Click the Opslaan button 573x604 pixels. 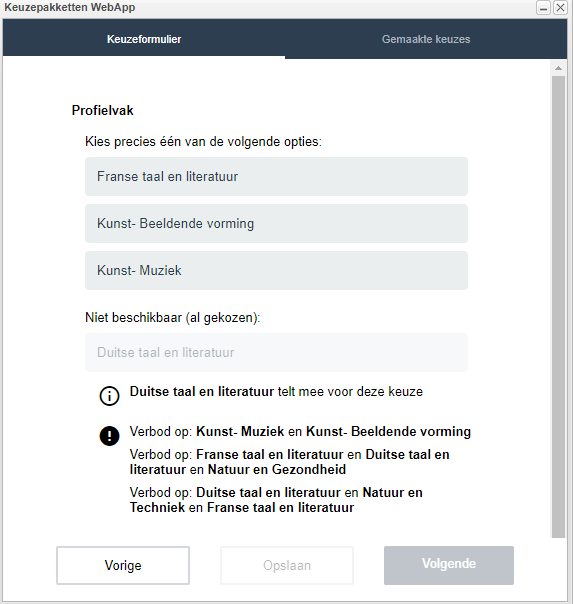[287, 565]
